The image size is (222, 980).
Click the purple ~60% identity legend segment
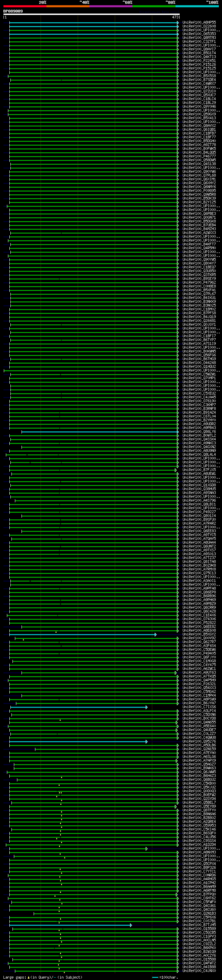click(x=111, y=6)
